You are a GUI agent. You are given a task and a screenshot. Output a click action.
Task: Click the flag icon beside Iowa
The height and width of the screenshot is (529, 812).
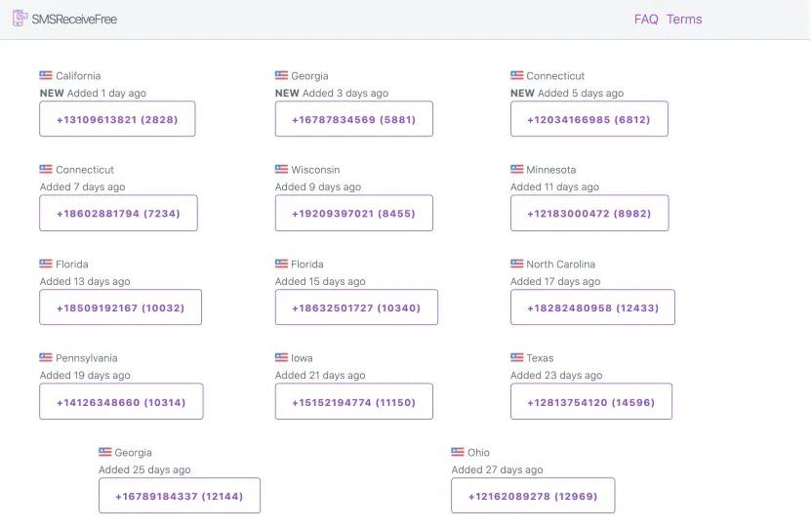(281, 357)
